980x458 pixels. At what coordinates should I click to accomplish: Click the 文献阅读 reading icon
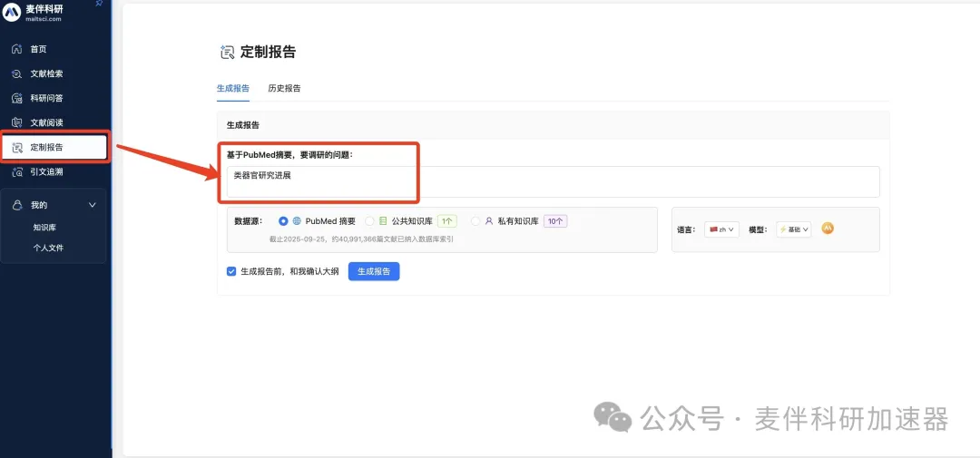pyautogui.click(x=16, y=122)
